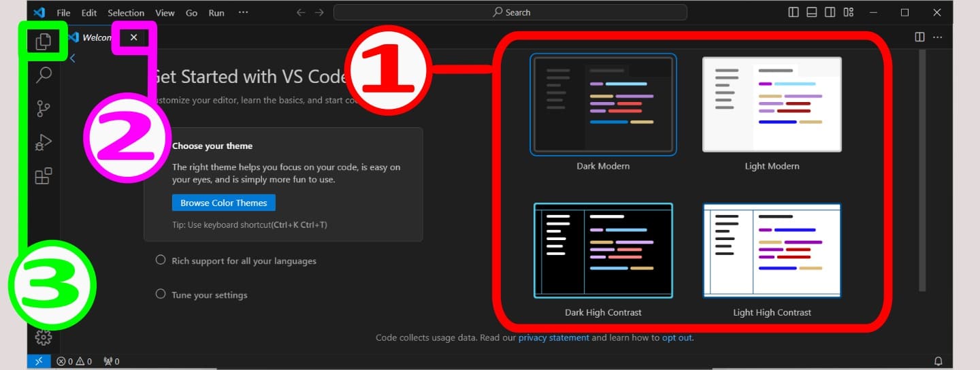Open the opt out link
Viewport: 980px width, 370px height.
coord(676,337)
